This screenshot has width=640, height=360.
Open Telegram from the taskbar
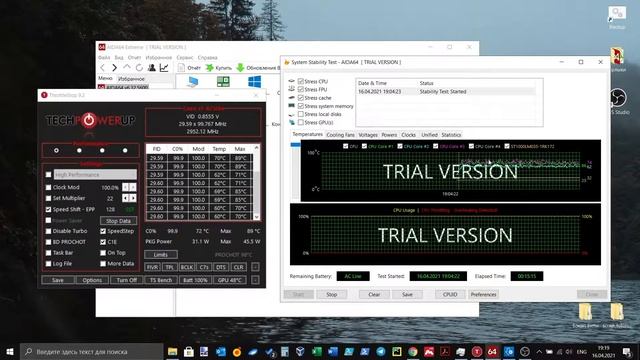coord(380,351)
